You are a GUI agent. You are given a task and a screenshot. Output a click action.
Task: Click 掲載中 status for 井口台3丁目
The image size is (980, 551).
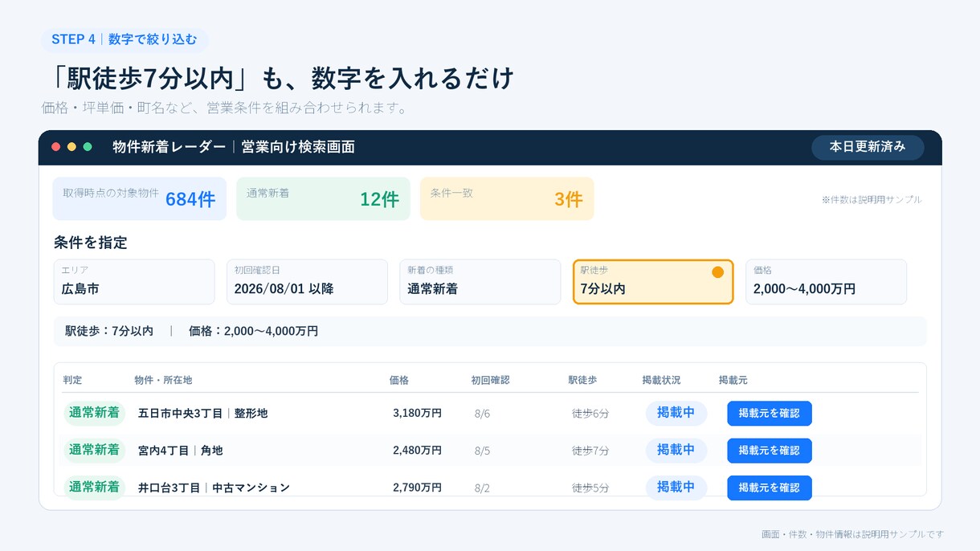(x=676, y=487)
